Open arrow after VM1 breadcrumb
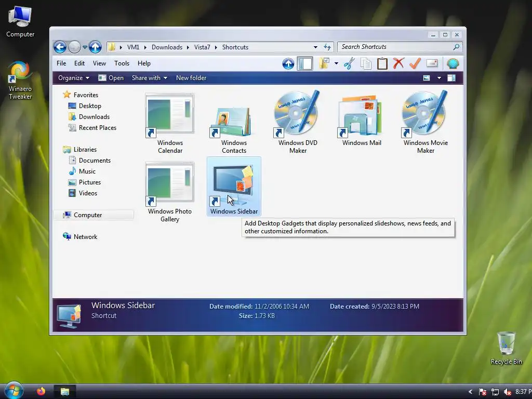This screenshot has width=532, height=399. coord(145,47)
